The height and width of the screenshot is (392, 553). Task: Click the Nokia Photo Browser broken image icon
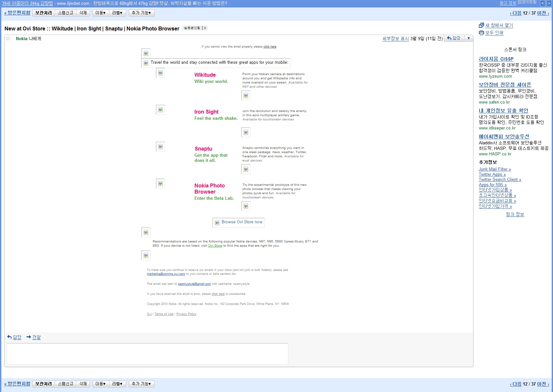(x=160, y=184)
